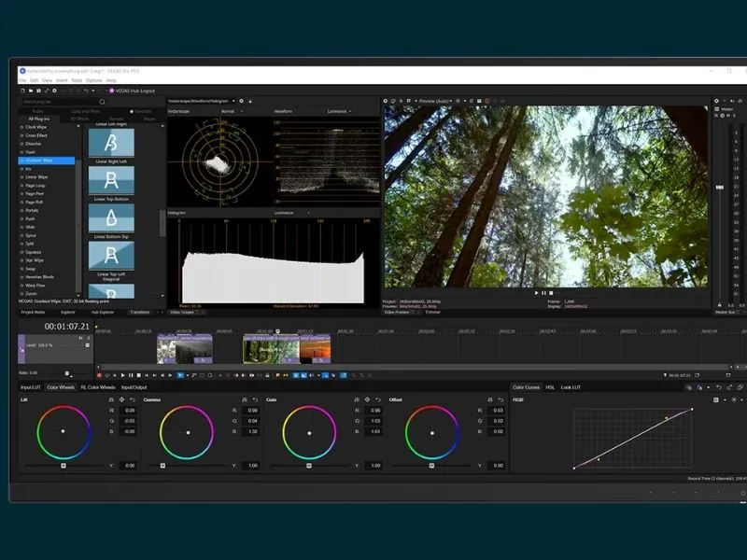Open the Tools menu
This screenshot has width=747, height=560.
[77, 80]
